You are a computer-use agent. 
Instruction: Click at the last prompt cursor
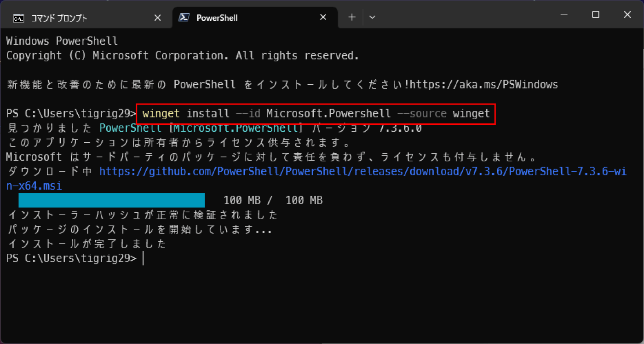tap(143, 259)
